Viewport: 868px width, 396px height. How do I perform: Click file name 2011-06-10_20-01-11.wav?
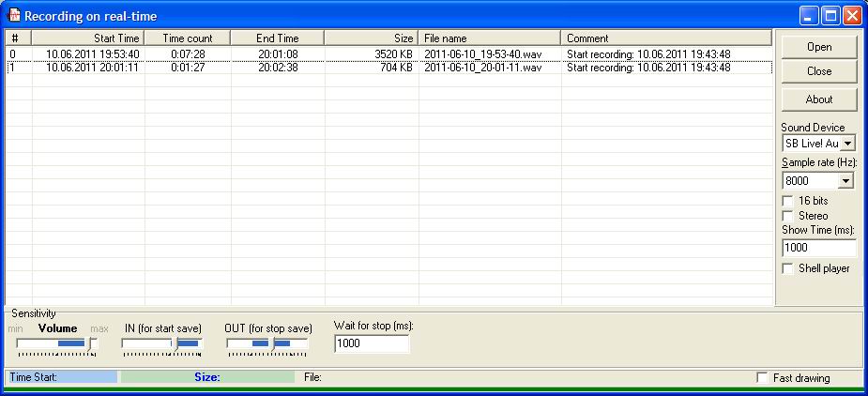click(x=482, y=68)
